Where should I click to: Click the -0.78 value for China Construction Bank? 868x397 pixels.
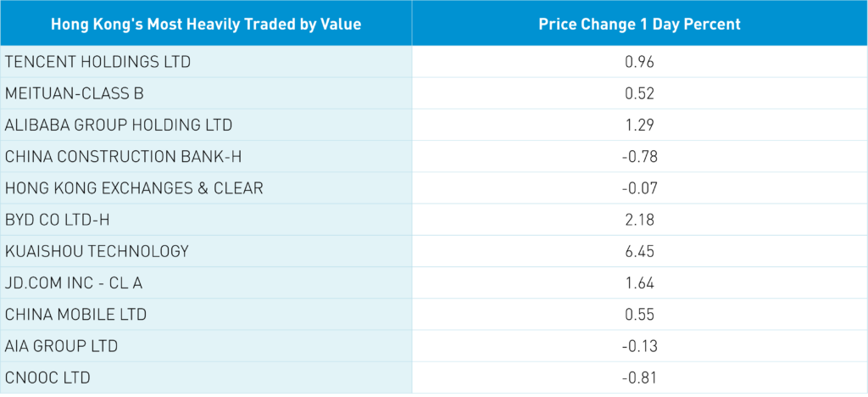point(639,156)
